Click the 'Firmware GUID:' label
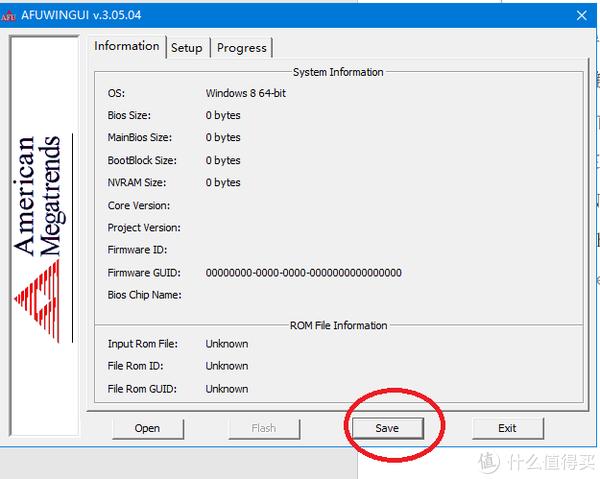 144,273
